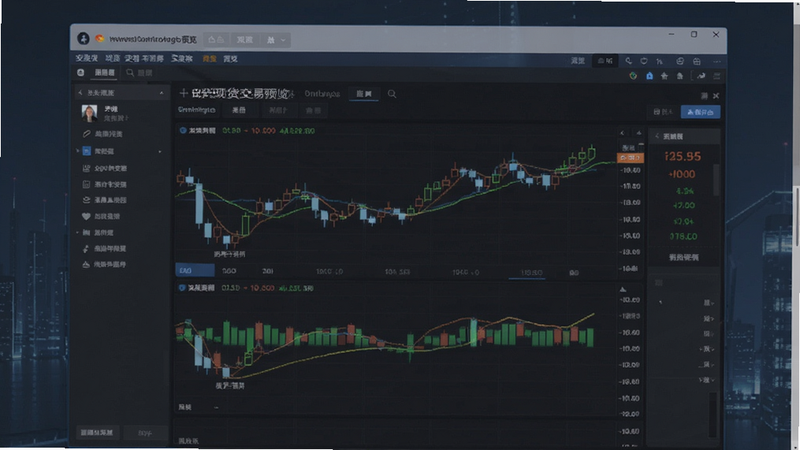Click shield icon in lower chart header
The width and height of the screenshot is (800, 450).
182,288
